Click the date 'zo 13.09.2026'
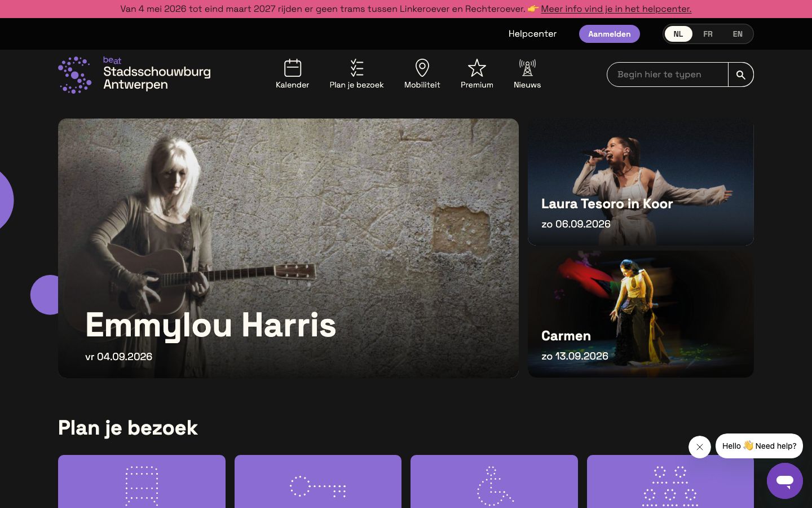Viewport: 812px width, 508px height. pos(575,356)
